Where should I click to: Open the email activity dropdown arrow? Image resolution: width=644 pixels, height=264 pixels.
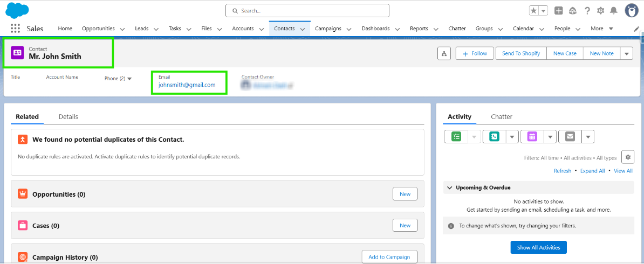tap(588, 137)
